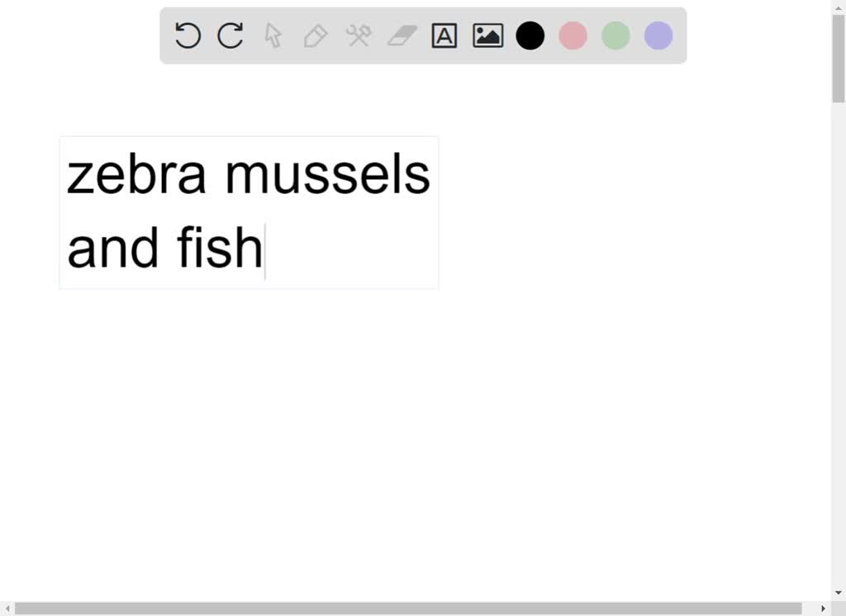
Task: Click the vertical scrollbar thumb
Action: pos(838,58)
